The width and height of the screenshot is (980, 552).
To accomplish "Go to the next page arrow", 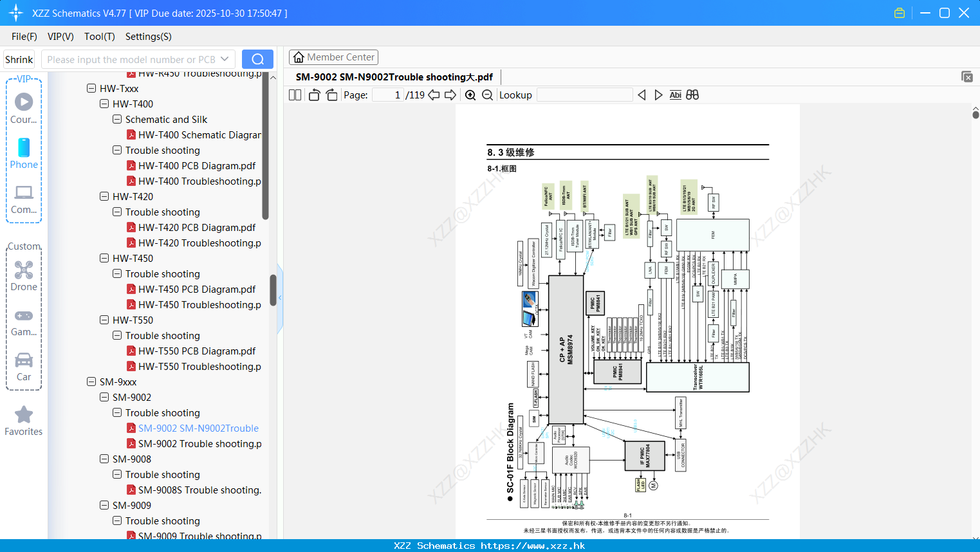I will pos(450,95).
